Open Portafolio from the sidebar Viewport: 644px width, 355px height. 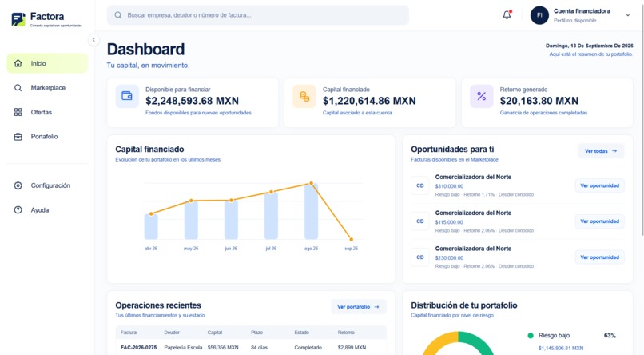(47, 137)
